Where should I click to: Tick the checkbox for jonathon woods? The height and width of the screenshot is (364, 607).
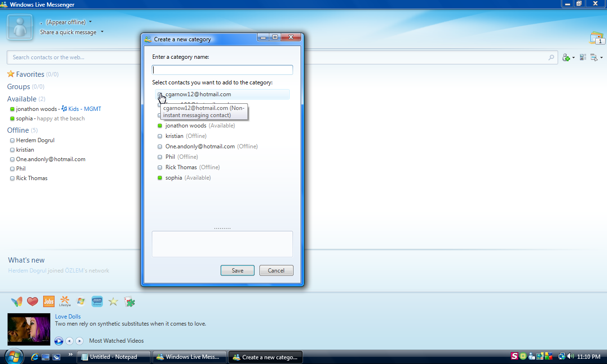(x=160, y=126)
